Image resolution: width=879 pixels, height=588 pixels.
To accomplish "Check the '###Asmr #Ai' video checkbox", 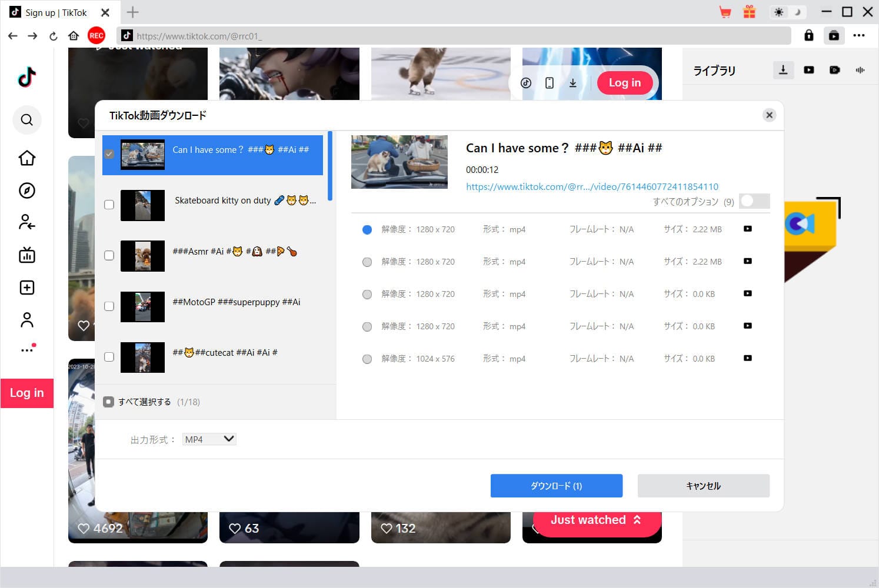I will (x=109, y=255).
